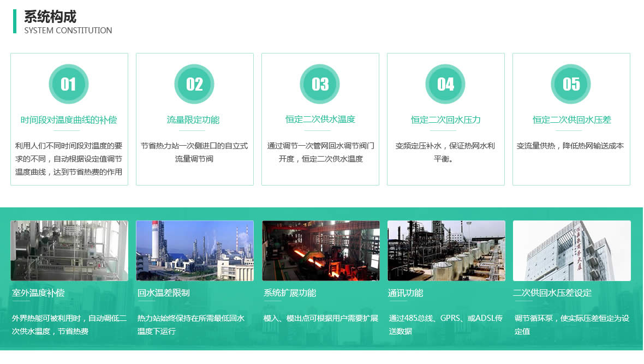The height and width of the screenshot is (364, 644).
Task: Open the 系统扩展功能 title
Action: pyautogui.click(x=290, y=293)
